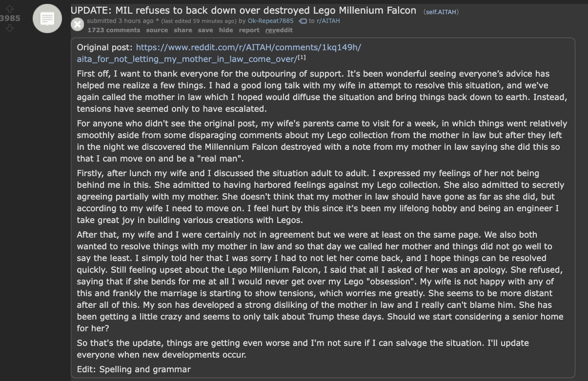
Task: Upvote the Lego Millenium Falcon post
Action: click(10, 8)
